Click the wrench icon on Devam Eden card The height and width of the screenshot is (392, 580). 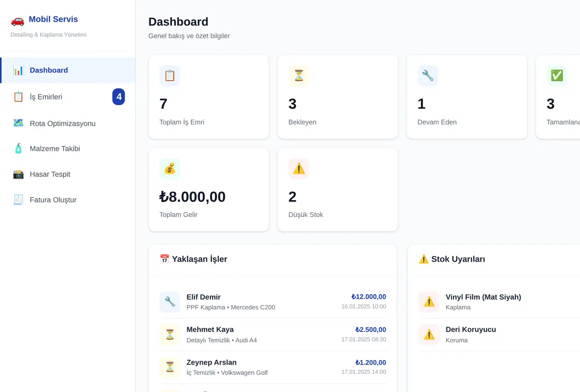point(428,76)
